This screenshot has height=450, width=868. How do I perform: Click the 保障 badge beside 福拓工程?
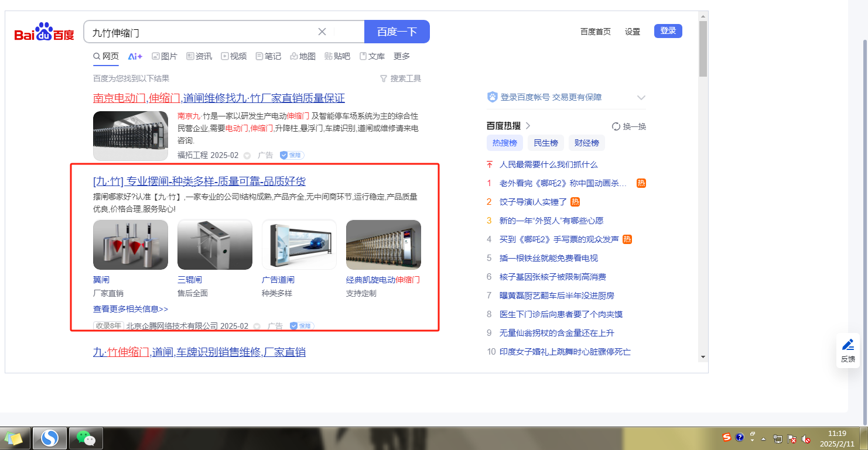pos(292,155)
